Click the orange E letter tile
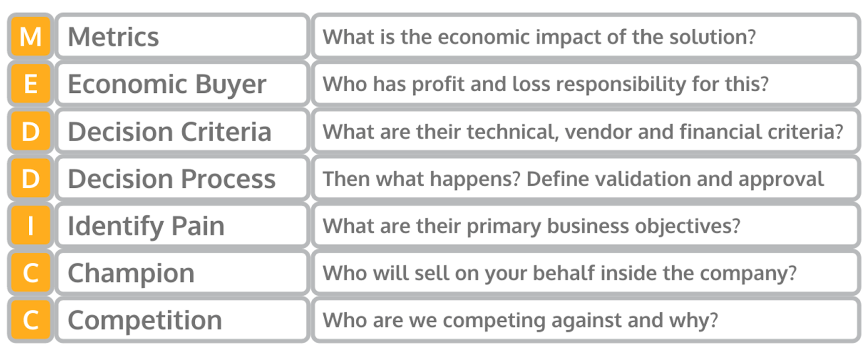This screenshot has height=353, width=868. coord(30,84)
